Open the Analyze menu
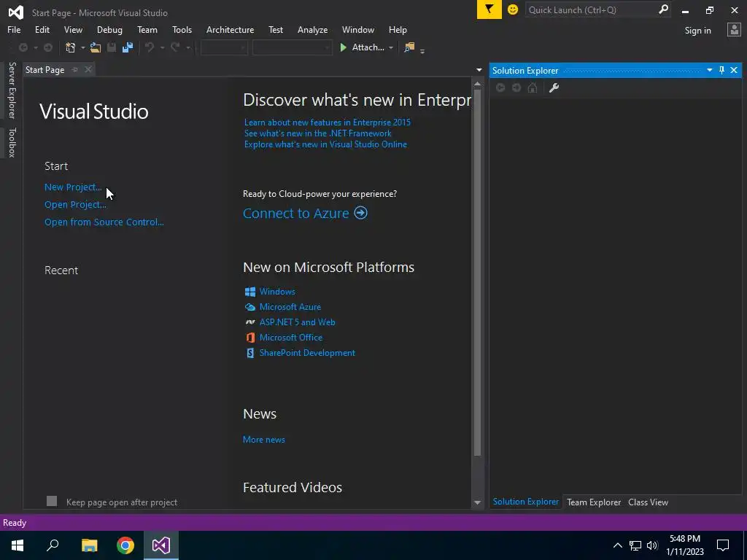This screenshot has width=747, height=560. (312, 29)
